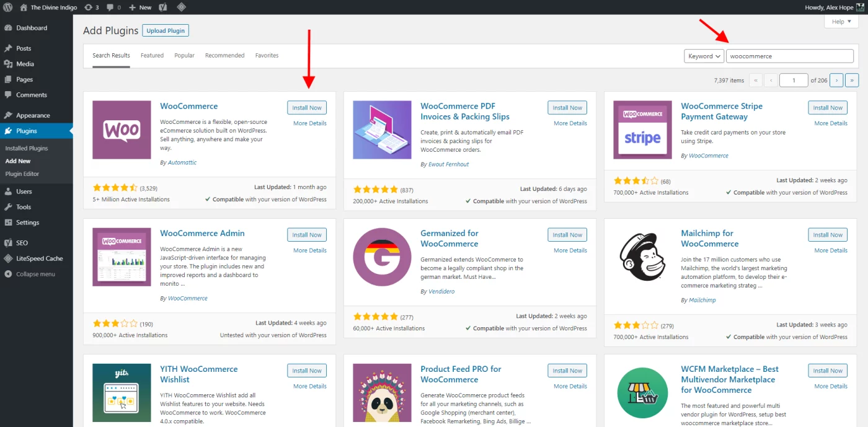Viewport: 868px width, 427px height.
Task: Open the Keyword search type dropdown
Action: point(704,56)
